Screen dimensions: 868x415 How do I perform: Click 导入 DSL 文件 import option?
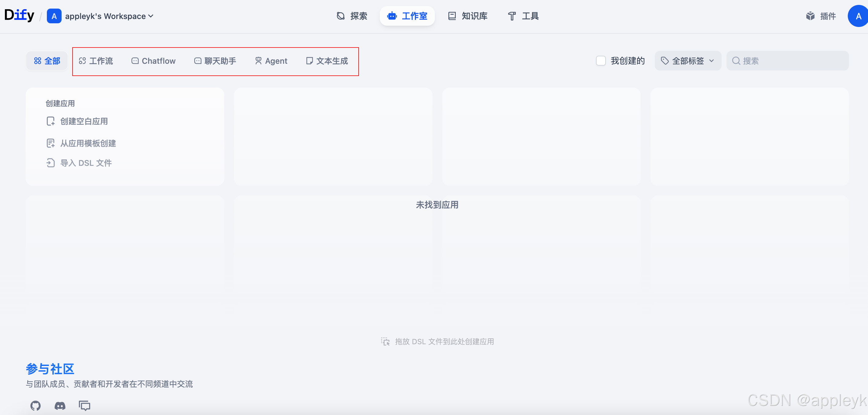(x=86, y=163)
